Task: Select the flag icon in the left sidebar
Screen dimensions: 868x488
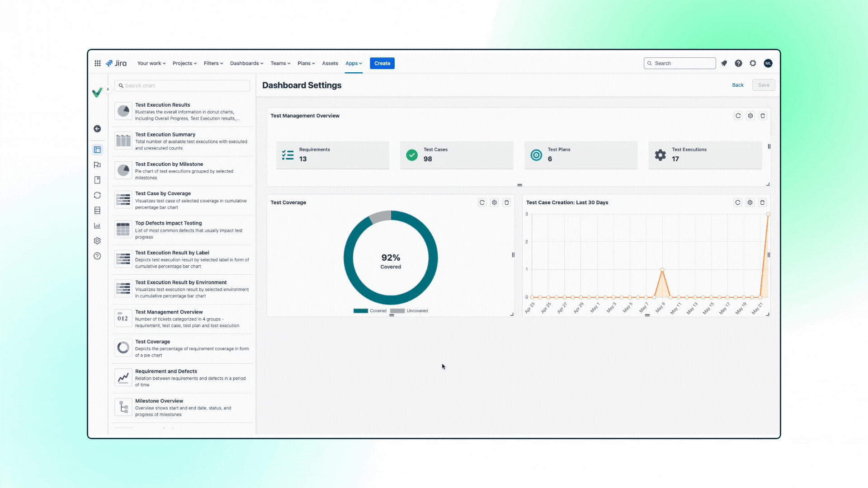Action: pos(97,165)
